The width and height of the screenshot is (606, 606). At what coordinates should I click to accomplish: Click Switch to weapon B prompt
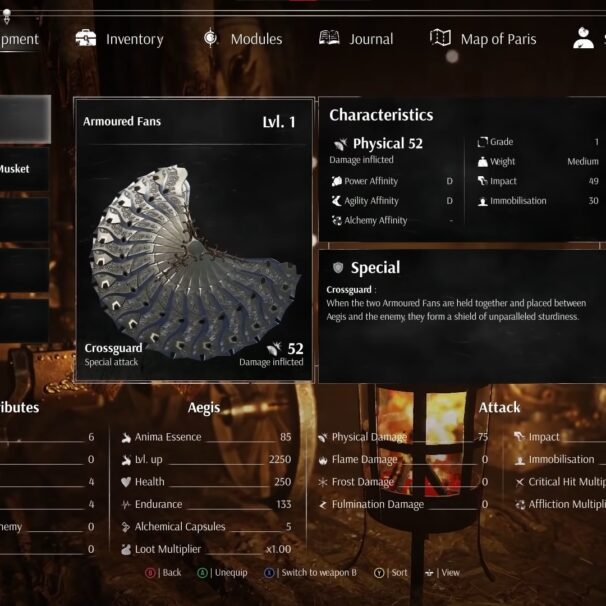310,573
